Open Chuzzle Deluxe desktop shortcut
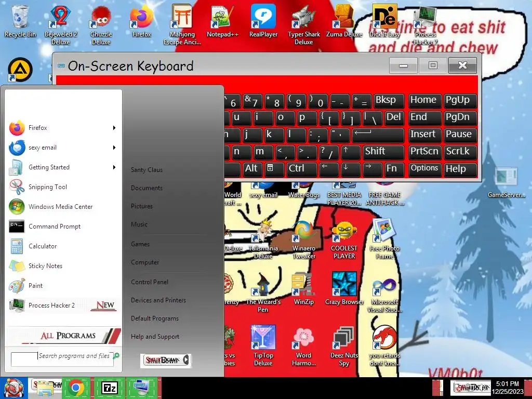The image size is (532, 399). pyautogui.click(x=101, y=25)
